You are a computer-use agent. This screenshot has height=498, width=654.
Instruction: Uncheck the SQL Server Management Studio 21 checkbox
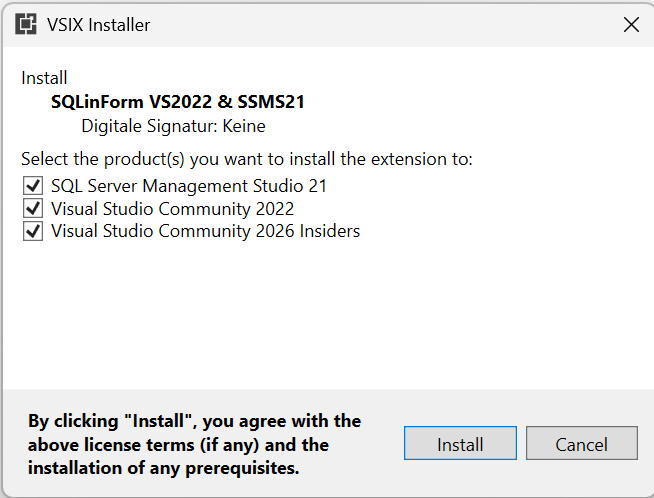(33, 186)
